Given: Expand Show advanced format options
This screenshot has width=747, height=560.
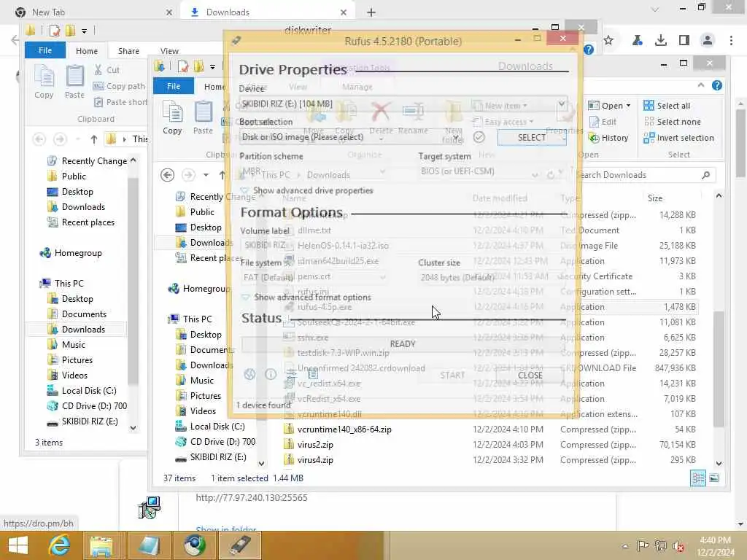Looking at the screenshot, I should click(306, 297).
